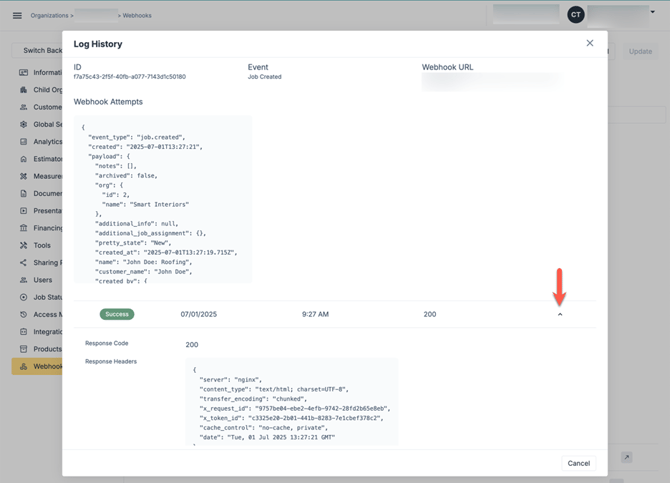Image resolution: width=670 pixels, height=483 pixels.
Task: Click the Update button
Action: click(x=640, y=51)
